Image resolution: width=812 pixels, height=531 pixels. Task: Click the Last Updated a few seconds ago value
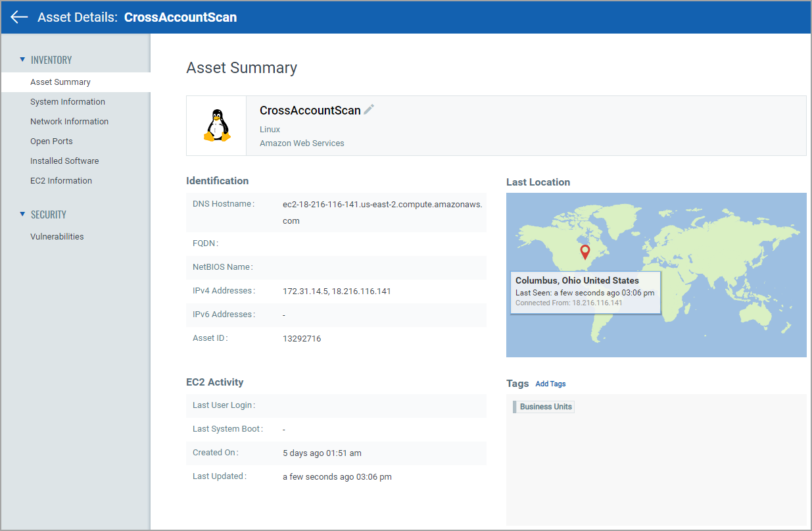tap(337, 476)
